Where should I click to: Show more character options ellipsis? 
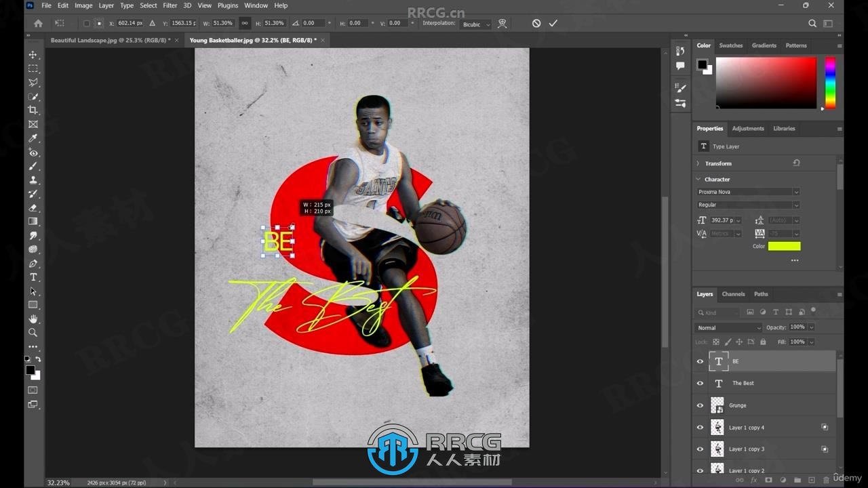click(x=794, y=260)
